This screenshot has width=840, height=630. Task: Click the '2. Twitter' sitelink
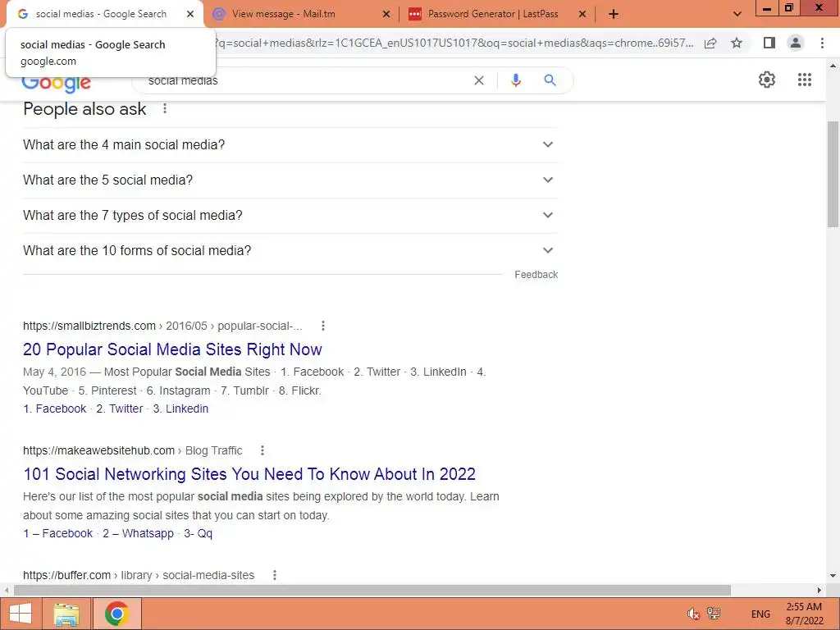coord(120,409)
